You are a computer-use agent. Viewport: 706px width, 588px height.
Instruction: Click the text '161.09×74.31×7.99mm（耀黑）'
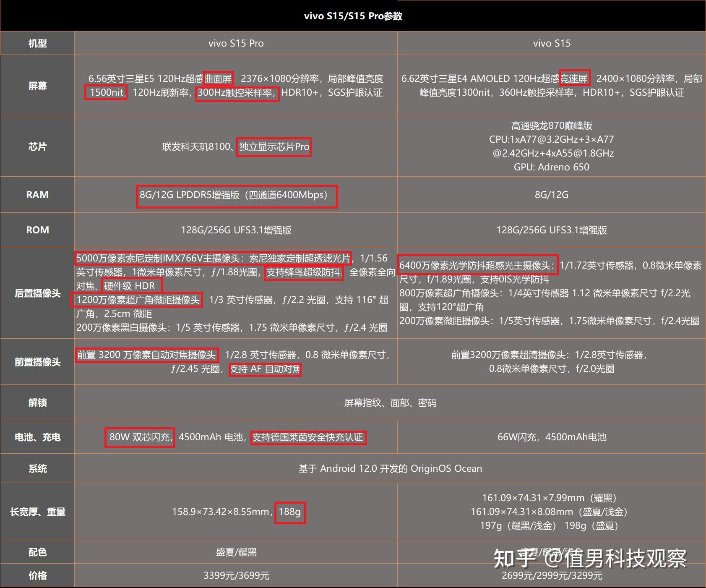(x=552, y=498)
